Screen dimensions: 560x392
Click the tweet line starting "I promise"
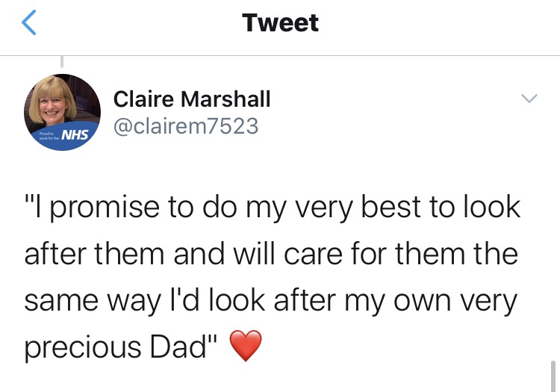pyautogui.click(x=273, y=208)
